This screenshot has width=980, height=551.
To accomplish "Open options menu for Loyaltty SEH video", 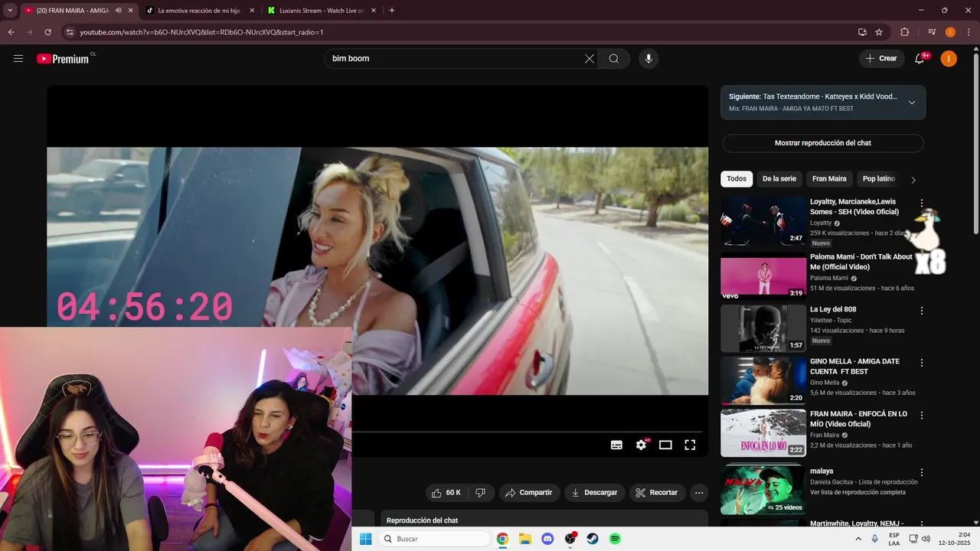I will pos(922,203).
